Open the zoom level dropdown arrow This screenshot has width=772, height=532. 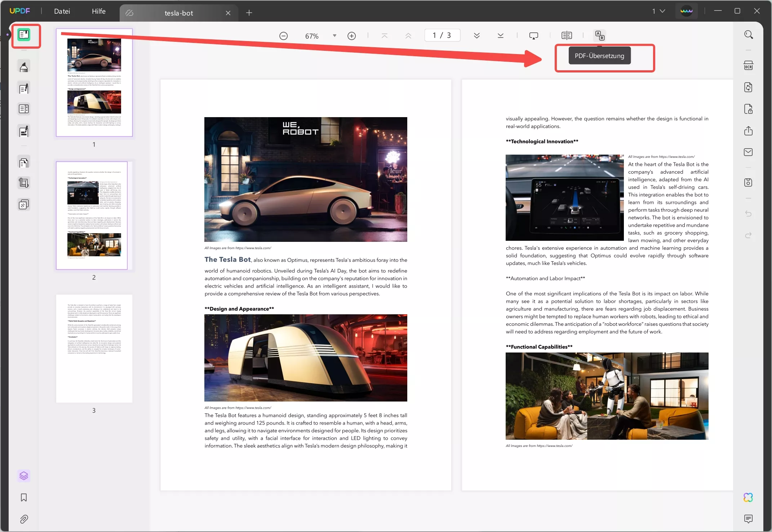[x=335, y=36]
